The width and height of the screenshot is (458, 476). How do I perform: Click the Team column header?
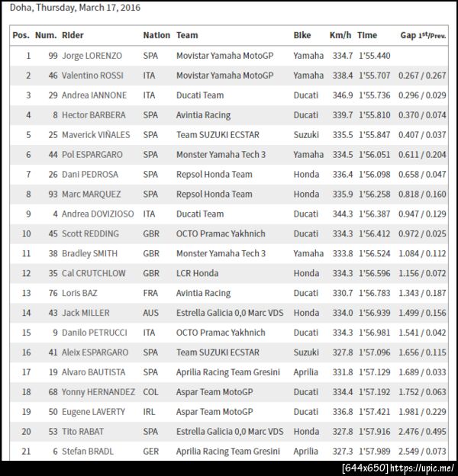click(187, 35)
